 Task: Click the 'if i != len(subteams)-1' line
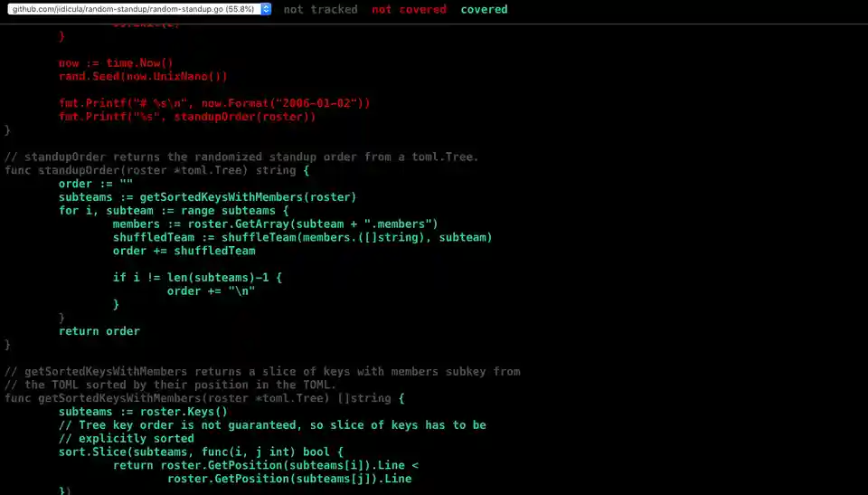197,278
